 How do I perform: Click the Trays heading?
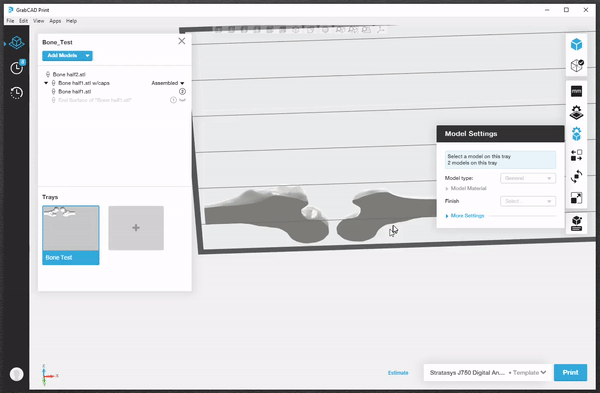point(50,197)
